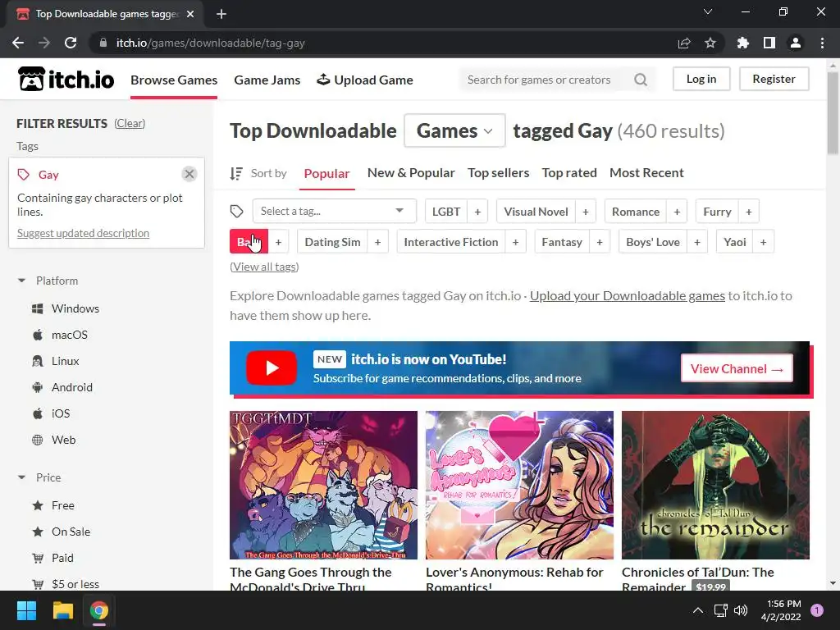Filter by macOS platform

(x=59, y=335)
